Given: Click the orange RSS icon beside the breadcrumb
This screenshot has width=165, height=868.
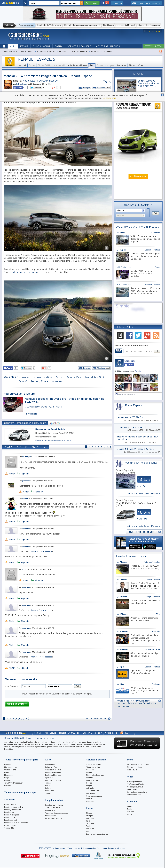Looking at the screenshot, I should [x=160, y=51].
